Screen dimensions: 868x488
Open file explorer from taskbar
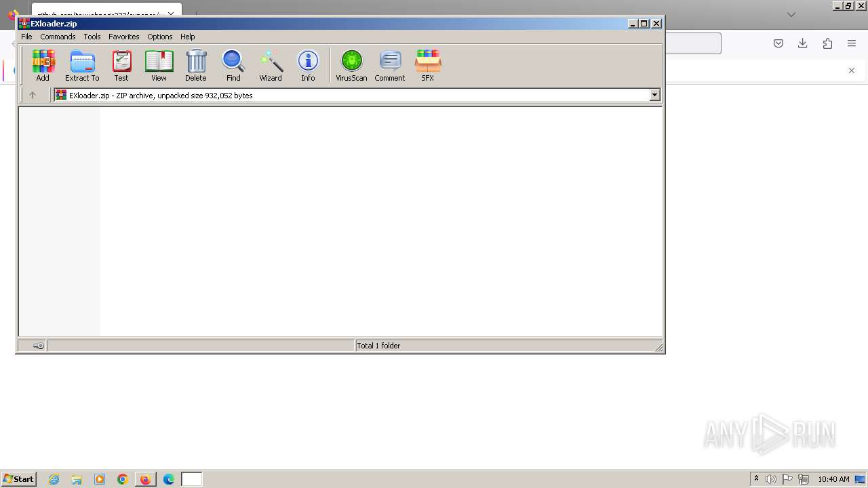pyautogui.click(x=77, y=479)
